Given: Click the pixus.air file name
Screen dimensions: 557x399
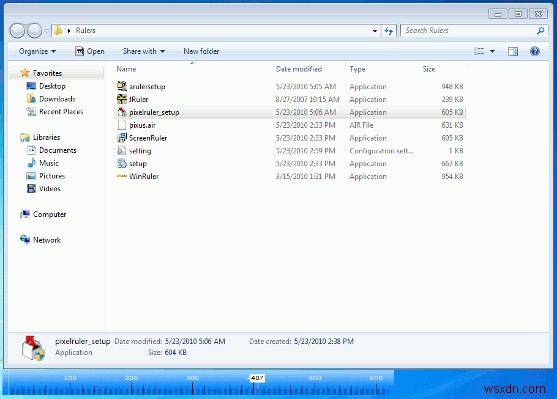Looking at the screenshot, I should [142, 125].
